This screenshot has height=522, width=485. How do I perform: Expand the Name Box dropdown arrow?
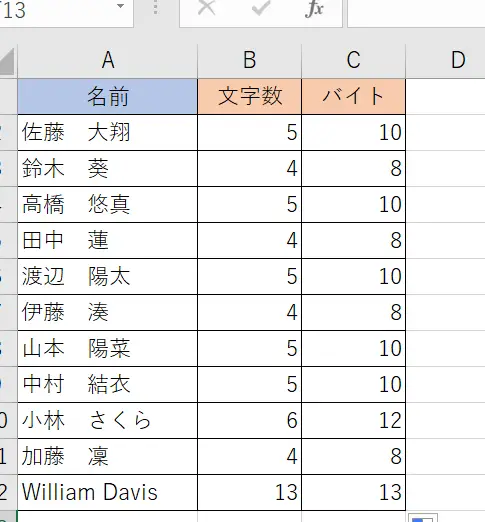pyautogui.click(x=120, y=6)
